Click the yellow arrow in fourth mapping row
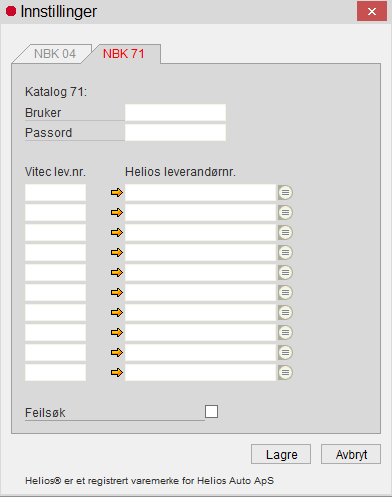 [x=117, y=252]
